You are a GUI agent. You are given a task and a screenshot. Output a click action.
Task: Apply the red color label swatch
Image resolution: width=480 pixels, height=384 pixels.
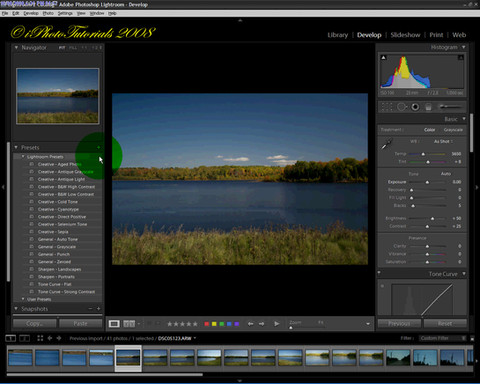point(207,324)
